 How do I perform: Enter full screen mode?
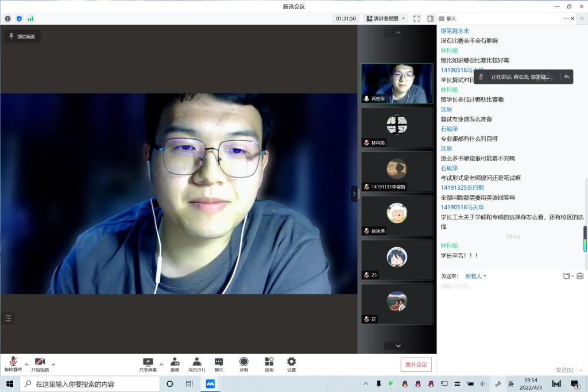point(416,18)
